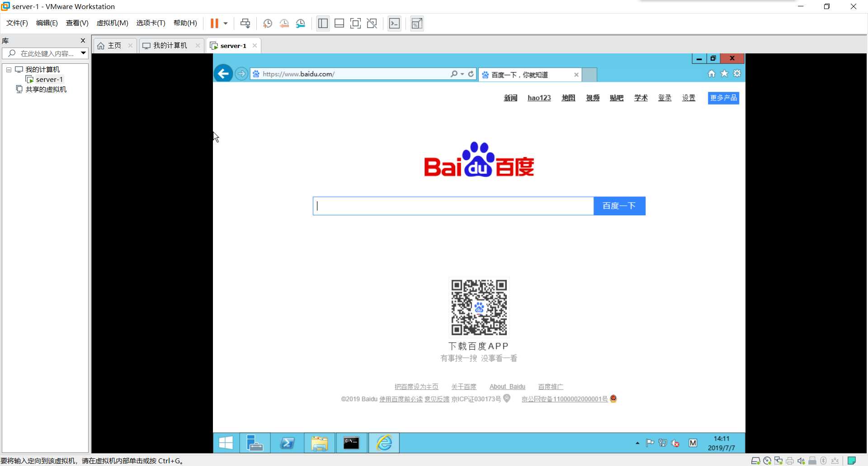The height and width of the screenshot is (466, 868).
Task: Show hidden guest tray icons arrow
Action: [x=637, y=443]
